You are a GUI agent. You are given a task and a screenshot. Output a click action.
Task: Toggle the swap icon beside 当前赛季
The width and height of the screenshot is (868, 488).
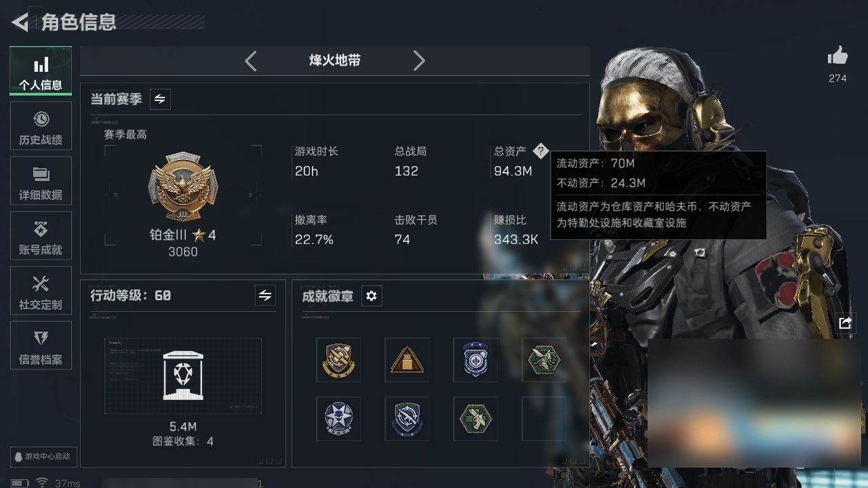click(160, 99)
